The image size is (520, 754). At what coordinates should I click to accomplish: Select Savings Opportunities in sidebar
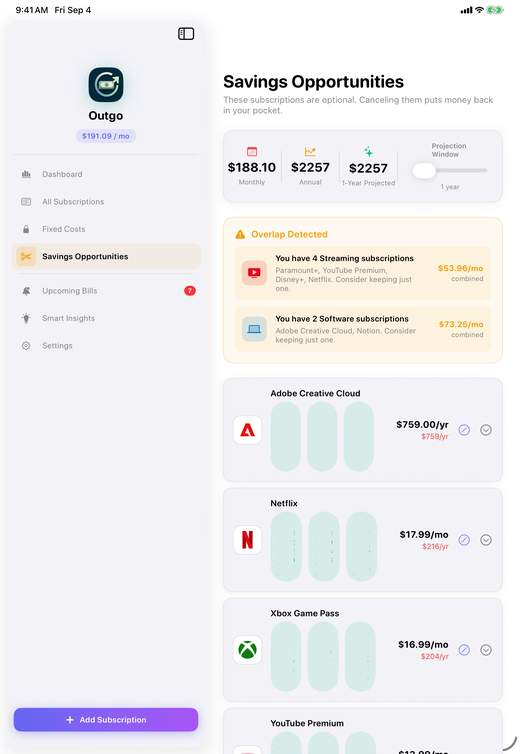tap(106, 256)
